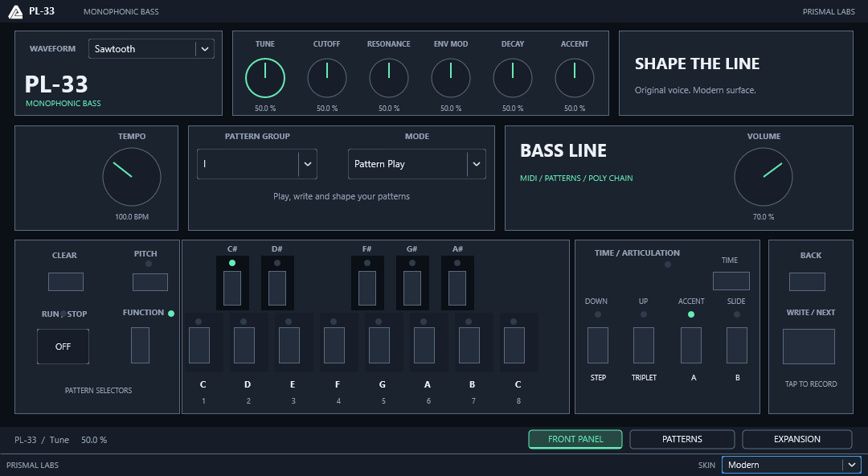Adjust the Resonance knob
Screen dimensions: 868x476
pos(389,78)
